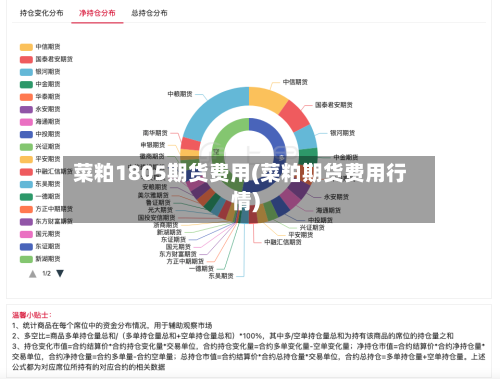Viewport: 500px width, 379px height.
Task: Toggle 中信期货 series in the legend
Action: (x=40, y=47)
